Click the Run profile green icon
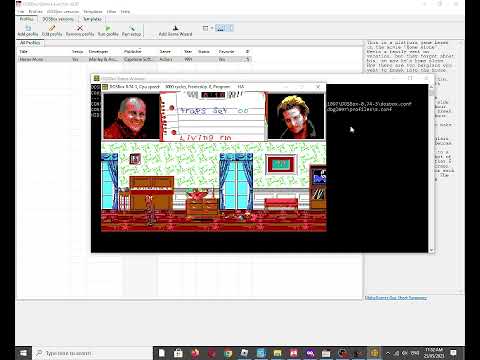 (108, 31)
